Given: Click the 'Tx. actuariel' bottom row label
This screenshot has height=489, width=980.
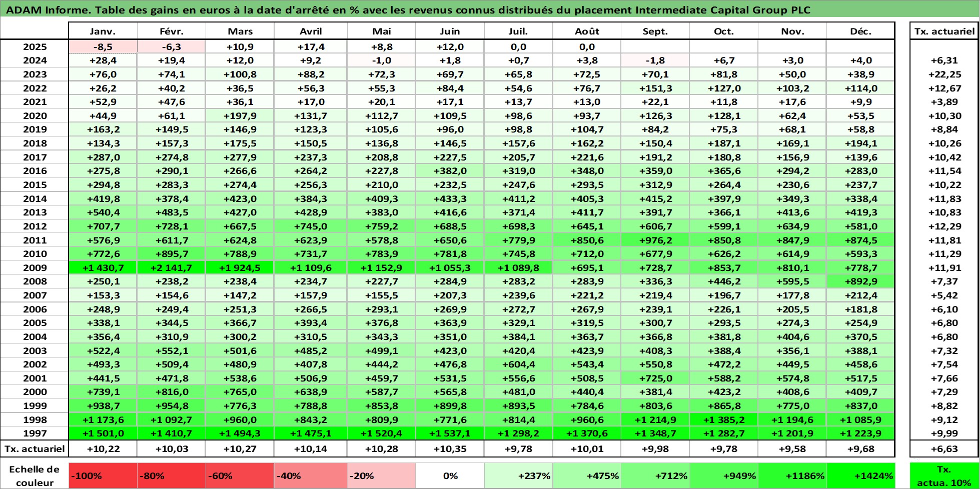Looking at the screenshot, I should [x=35, y=448].
